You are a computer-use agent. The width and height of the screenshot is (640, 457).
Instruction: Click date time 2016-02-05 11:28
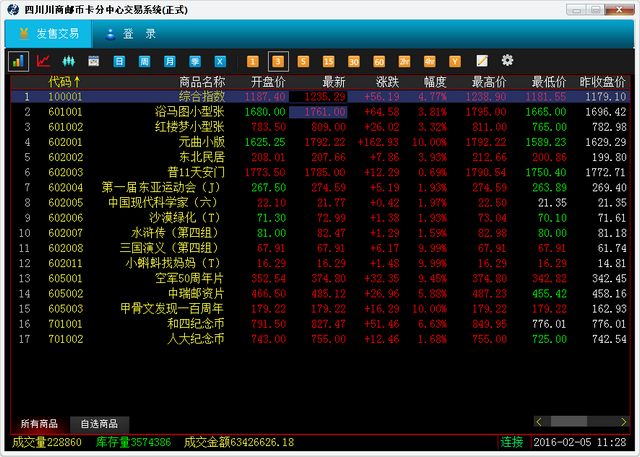tap(580, 442)
